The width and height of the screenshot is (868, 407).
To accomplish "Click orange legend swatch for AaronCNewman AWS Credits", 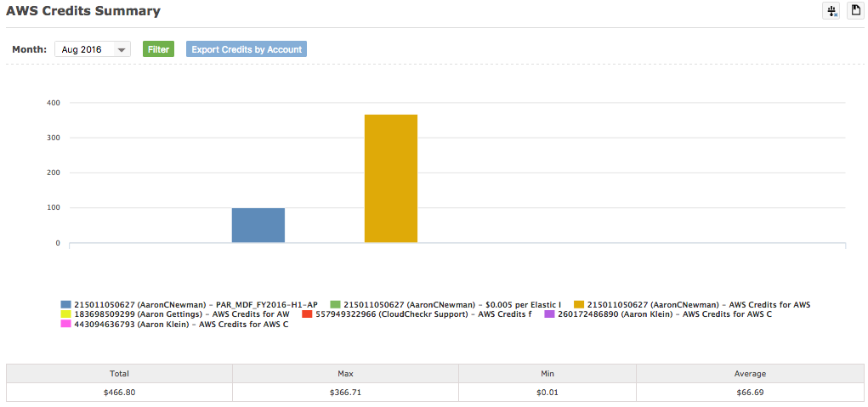I will [x=579, y=305].
